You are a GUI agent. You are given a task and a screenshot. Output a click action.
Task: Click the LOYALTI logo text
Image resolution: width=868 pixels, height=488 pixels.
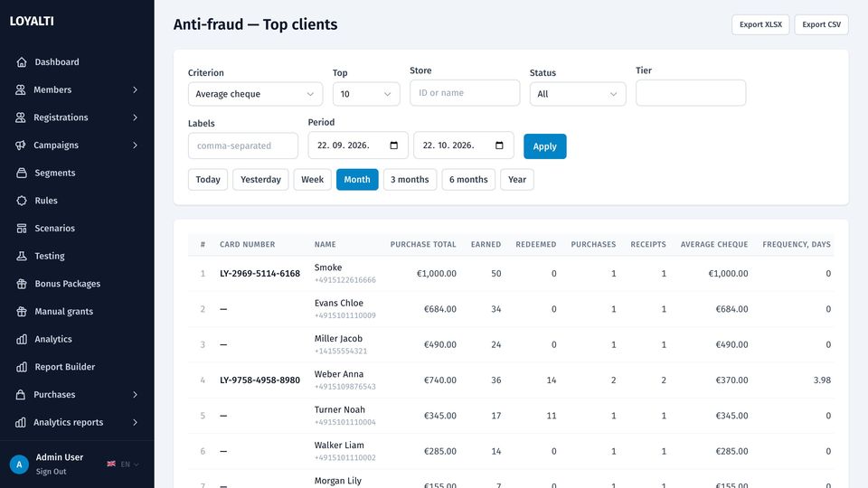tap(32, 21)
